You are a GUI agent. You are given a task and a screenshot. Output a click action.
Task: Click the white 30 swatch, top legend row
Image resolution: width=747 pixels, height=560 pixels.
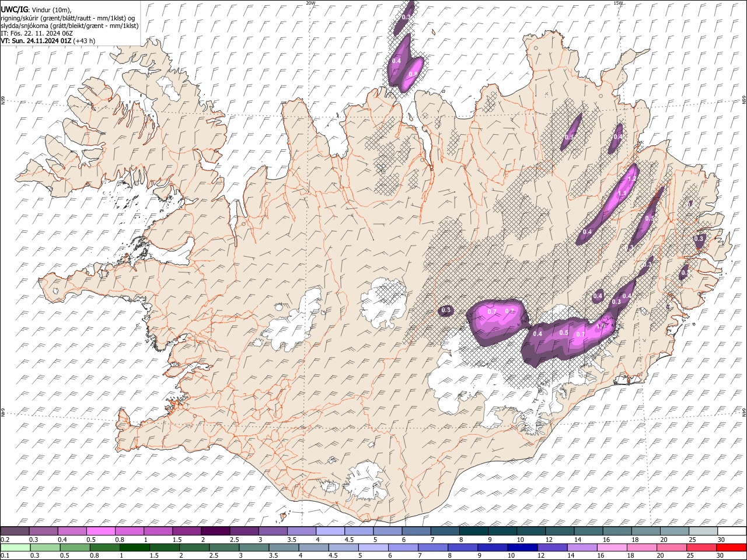point(732,531)
